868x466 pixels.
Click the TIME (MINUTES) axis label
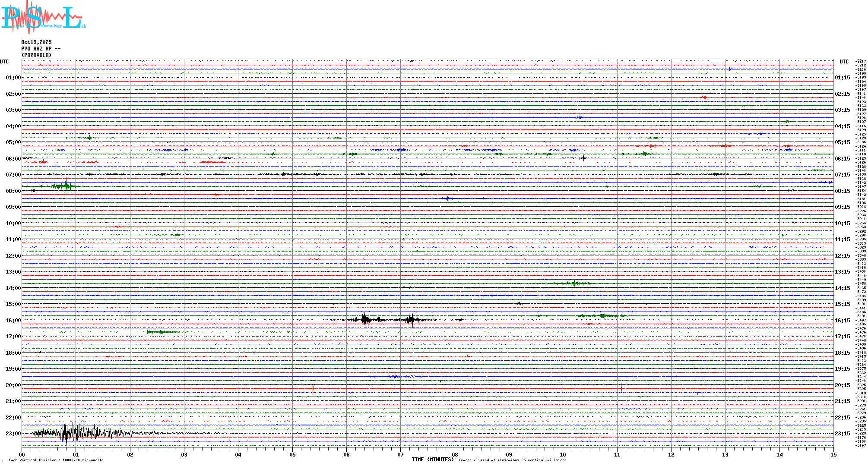click(433, 460)
